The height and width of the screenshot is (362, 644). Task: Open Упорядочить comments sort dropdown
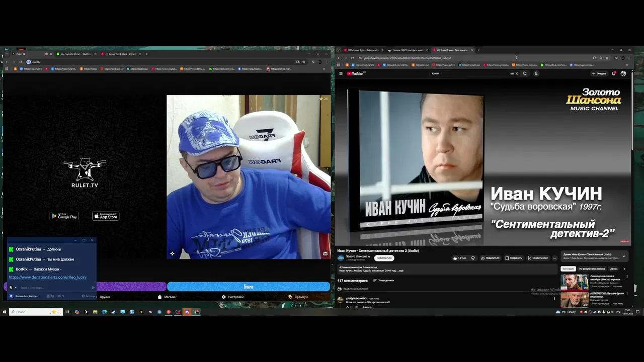click(x=384, y=281)
